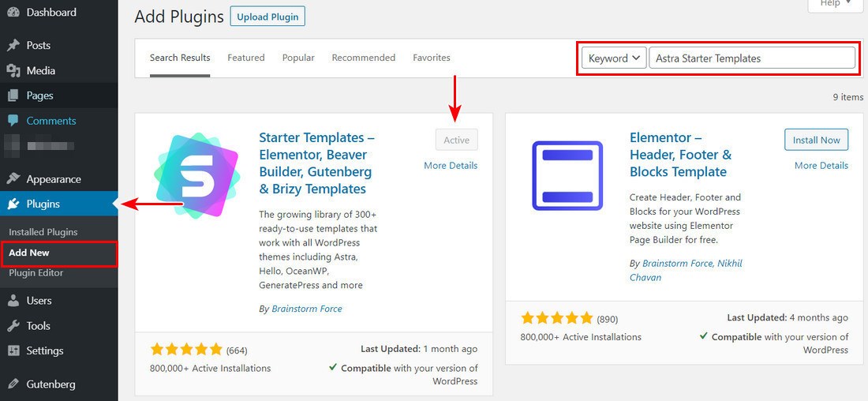
Task: Select Add New under Plugins
Action: 29,253
